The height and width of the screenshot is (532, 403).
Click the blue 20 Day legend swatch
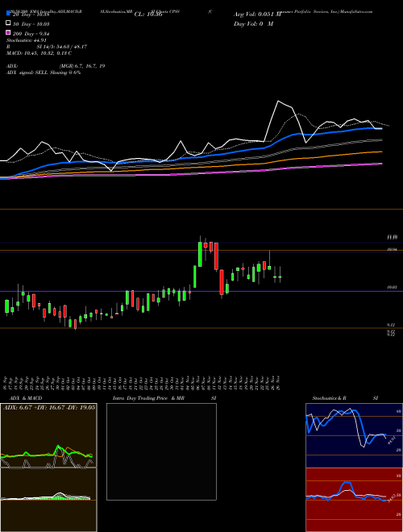coord(8,13)
